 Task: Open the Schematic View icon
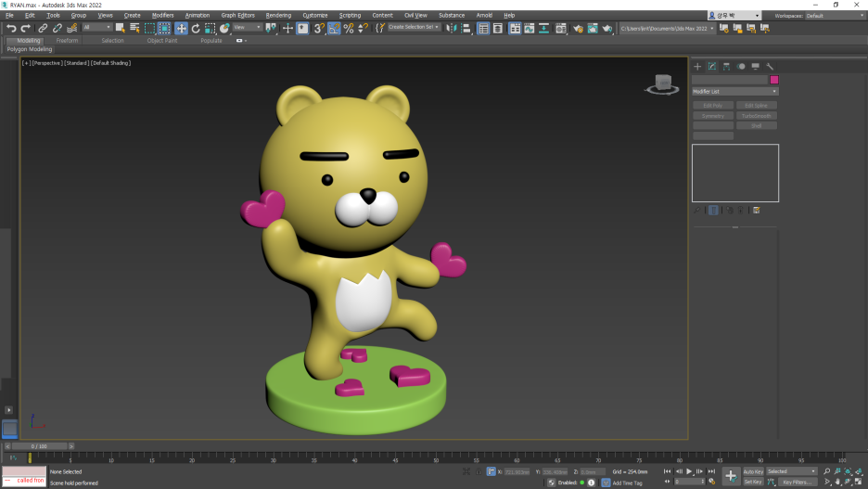coord(544,28)
